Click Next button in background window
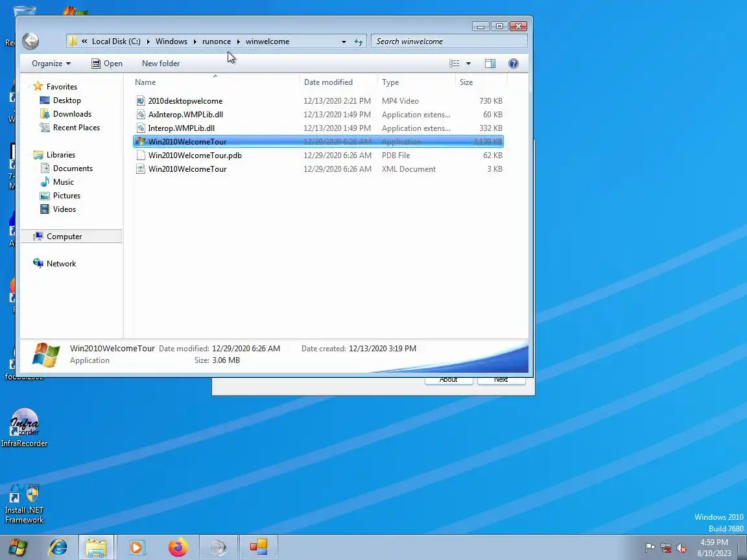 [x=501, y=380]
